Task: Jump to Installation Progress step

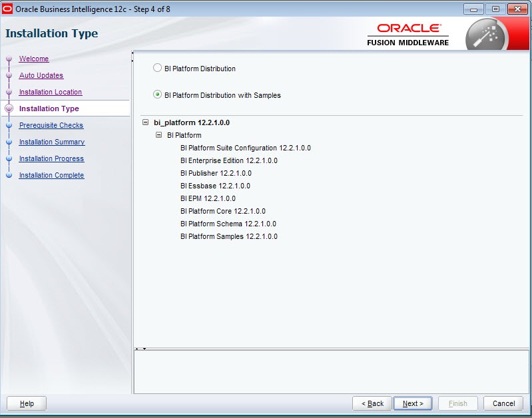Action: click(51, 158)
